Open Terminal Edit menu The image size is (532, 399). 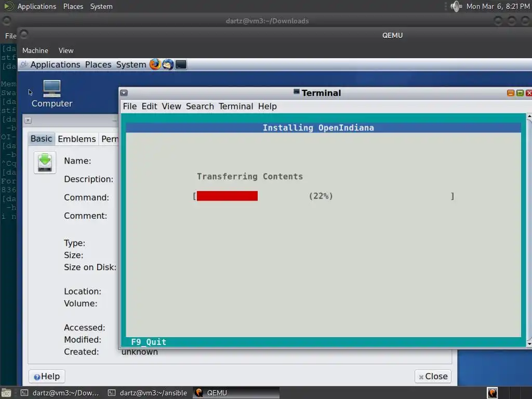(x=149, y=106)
